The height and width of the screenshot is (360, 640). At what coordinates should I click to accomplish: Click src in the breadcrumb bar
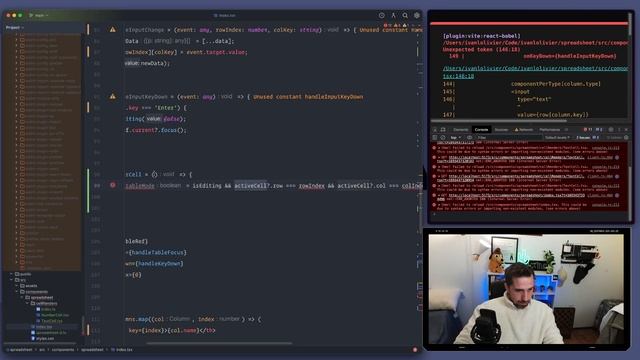pos(42,350)
